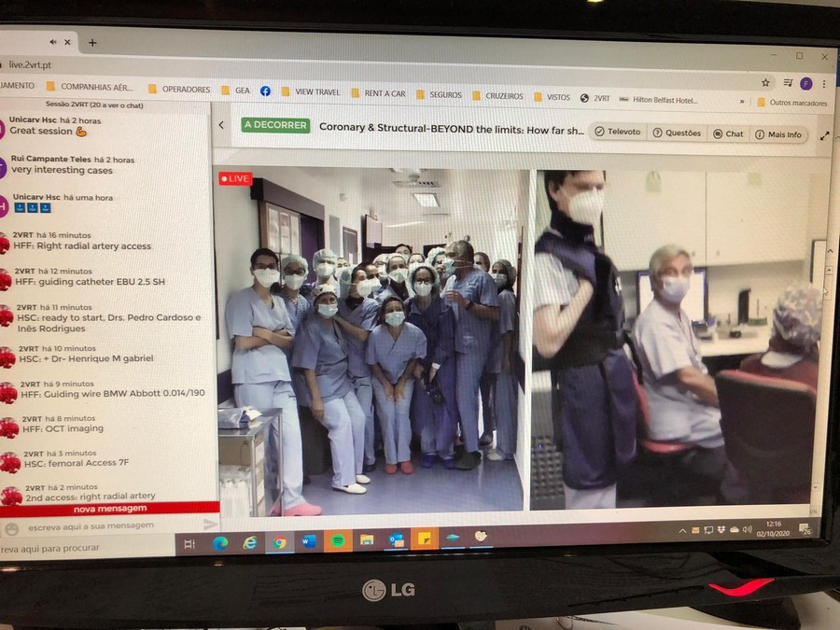Select 'HSC: femoral Access 7F' message

(x=77, y=463)
